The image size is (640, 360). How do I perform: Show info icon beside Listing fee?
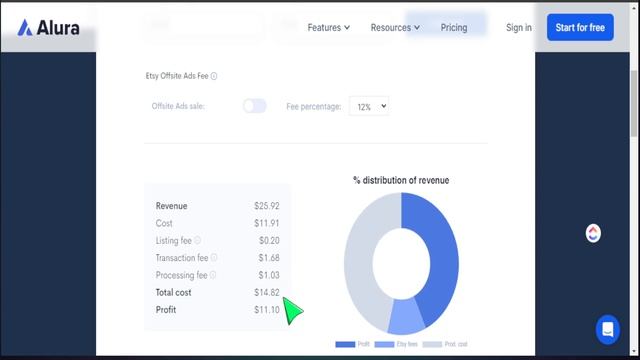[198, 240]
